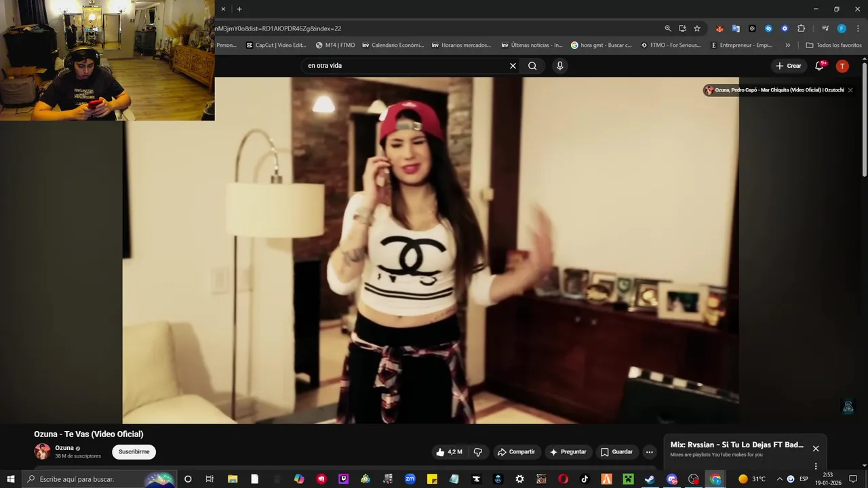Clear the YouTube search text
Screen dimensions: 868x488
pos(513,66)
